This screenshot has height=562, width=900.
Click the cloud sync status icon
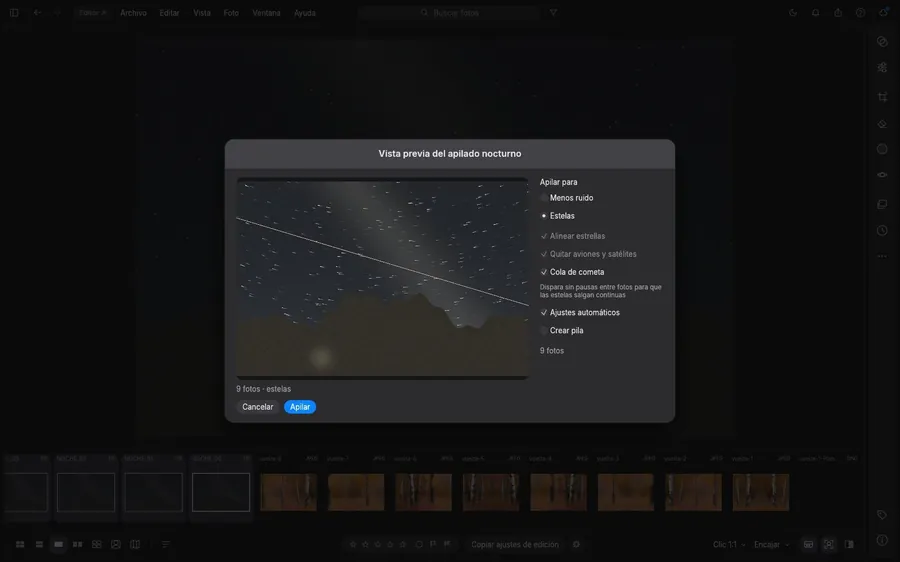point(883,13)
